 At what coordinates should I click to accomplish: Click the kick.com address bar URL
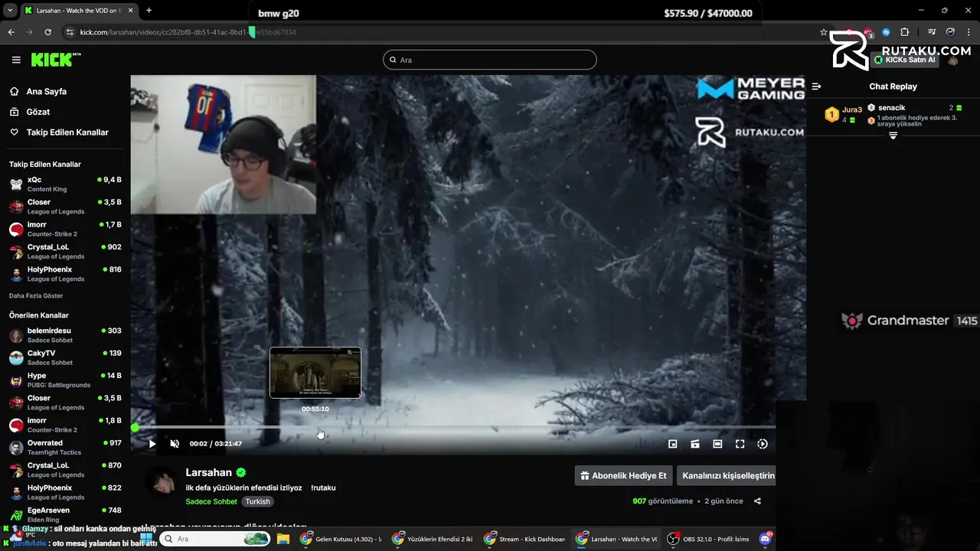(x=188, y=32)
